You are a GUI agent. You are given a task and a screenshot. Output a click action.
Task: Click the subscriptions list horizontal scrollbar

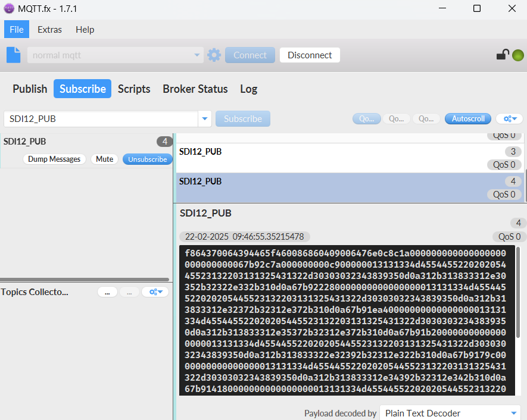pos(85,280)
